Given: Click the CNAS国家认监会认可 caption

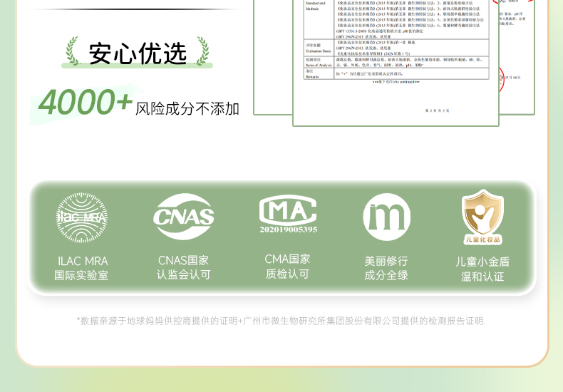Looking at the screenshot, I should [184, 267].
